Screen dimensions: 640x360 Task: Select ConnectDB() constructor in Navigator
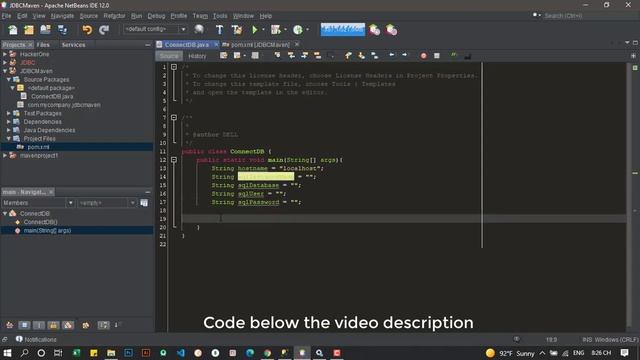(x=40, y=222)
